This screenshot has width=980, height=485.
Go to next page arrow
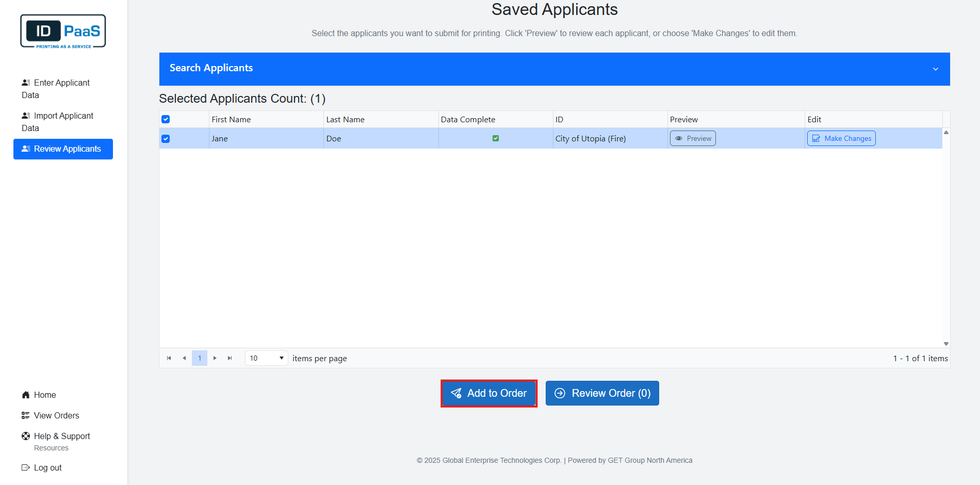coord(215,358)
